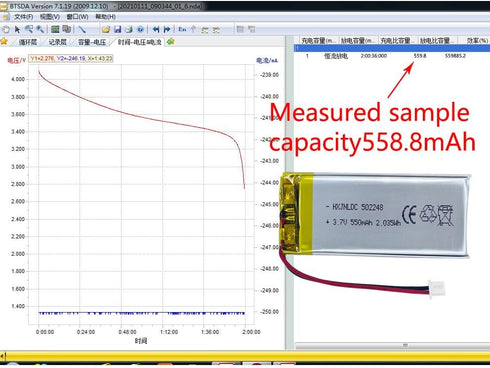Click the 1:12:00 time axis tick label

[169, 332]
